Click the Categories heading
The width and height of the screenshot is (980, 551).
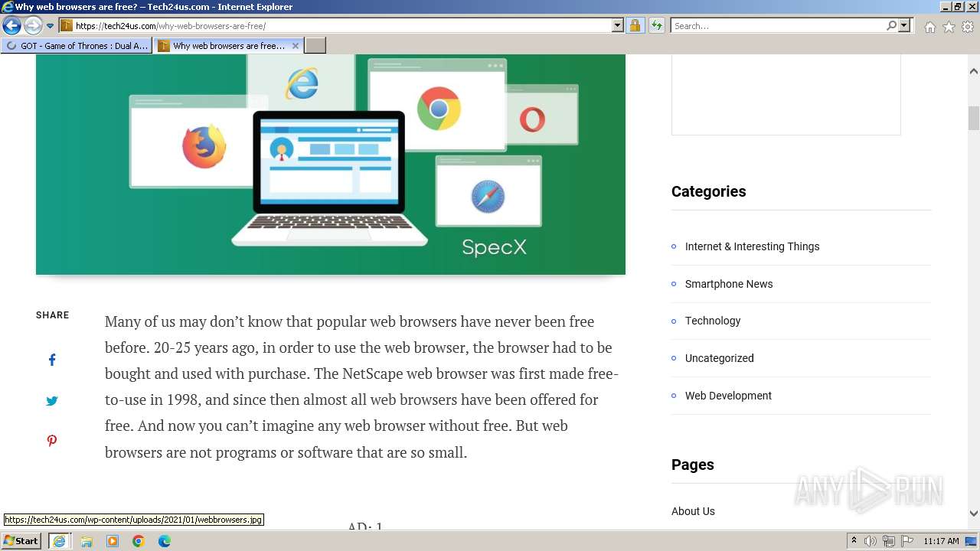point(708,191)
